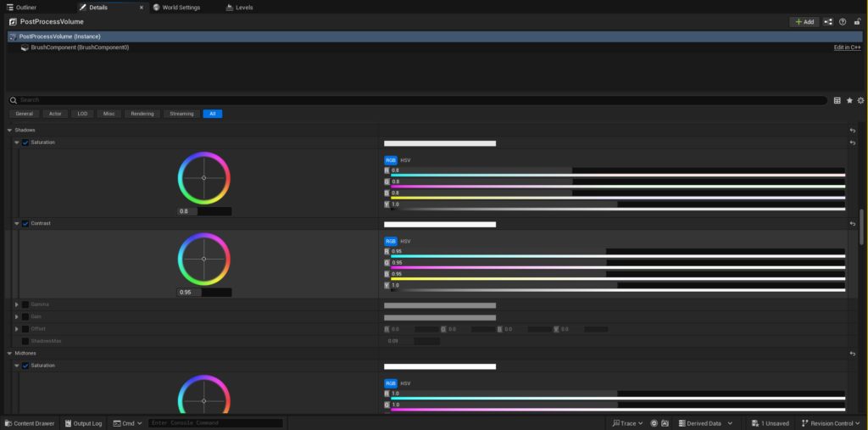868x430 pixels.
Task: Select the General filter
Action: 25,114
